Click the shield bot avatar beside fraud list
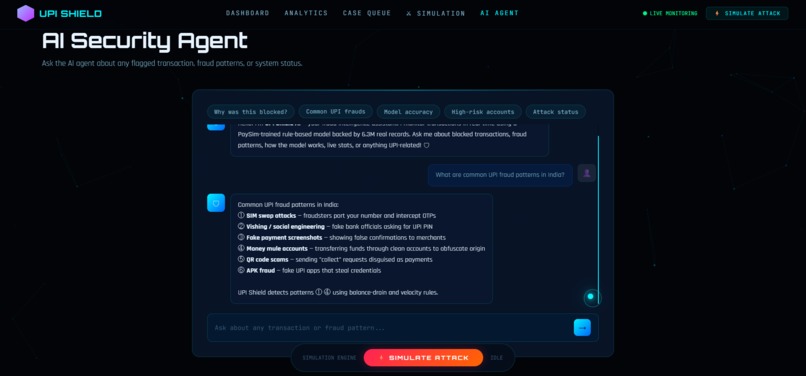 coord(216,203)
